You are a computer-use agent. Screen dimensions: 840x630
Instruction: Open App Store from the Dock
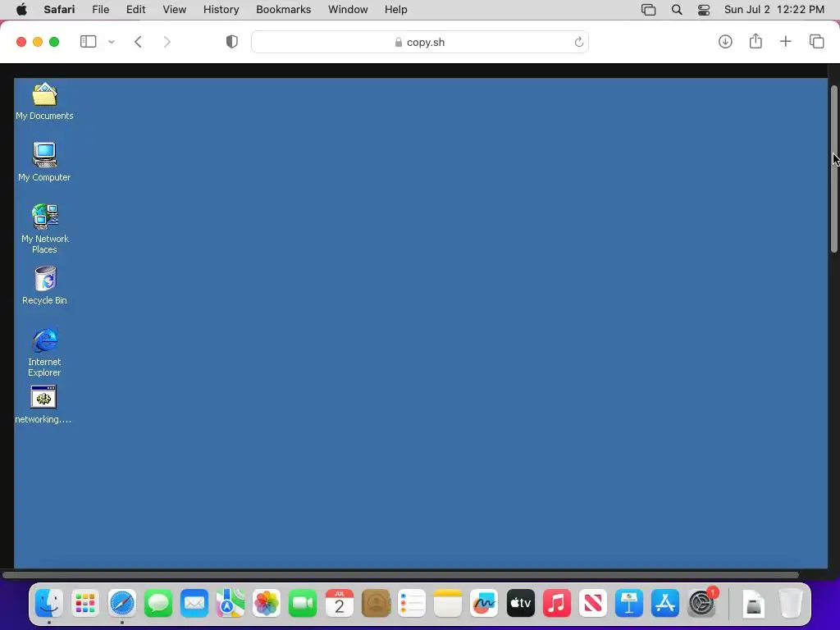point(665,604)
